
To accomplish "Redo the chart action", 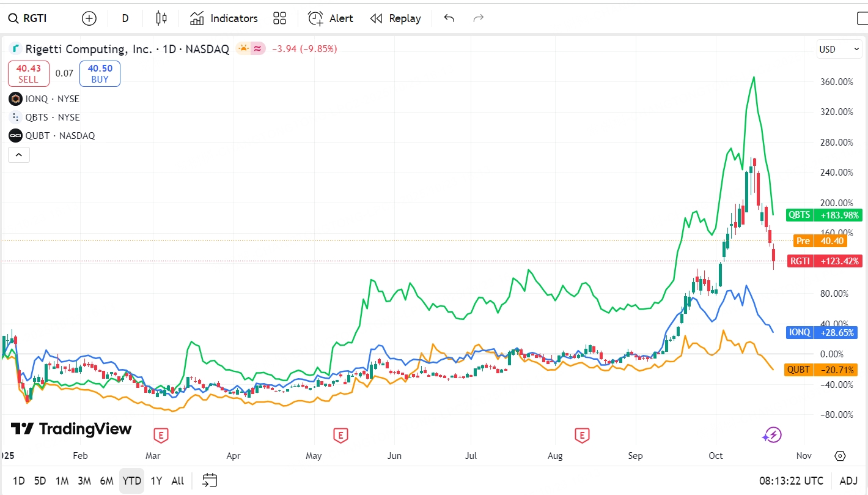I will [x=479, y=18].
